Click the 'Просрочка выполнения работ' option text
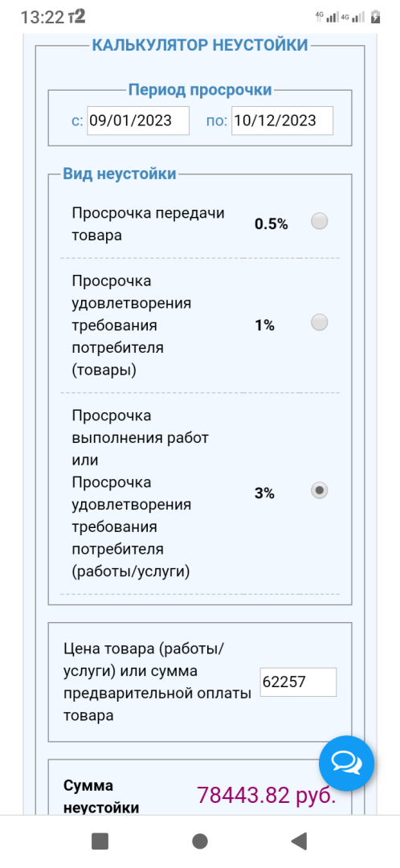 click(x=140, y=426)
